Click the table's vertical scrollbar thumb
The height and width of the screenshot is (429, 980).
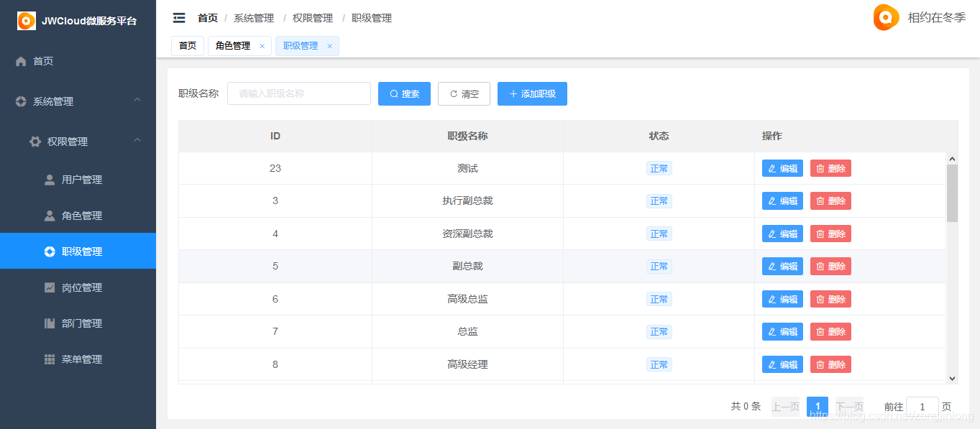point(952,193)
